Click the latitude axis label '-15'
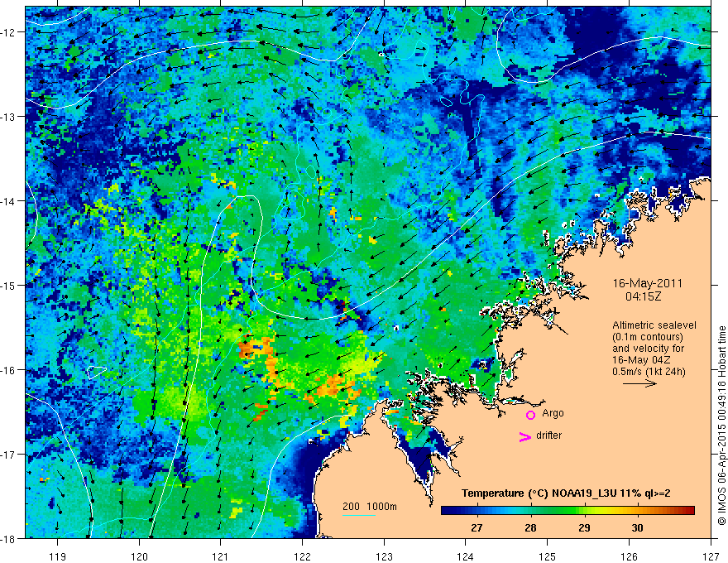The height and width of the screenshot is (563, 728). (9, 285)
